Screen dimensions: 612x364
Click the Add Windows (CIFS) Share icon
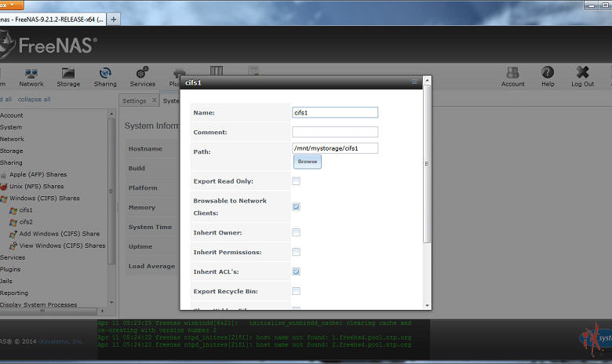(x=13, y=234)
